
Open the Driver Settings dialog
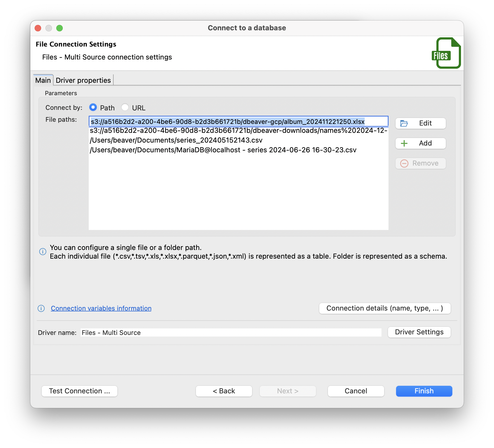point(419,332)
